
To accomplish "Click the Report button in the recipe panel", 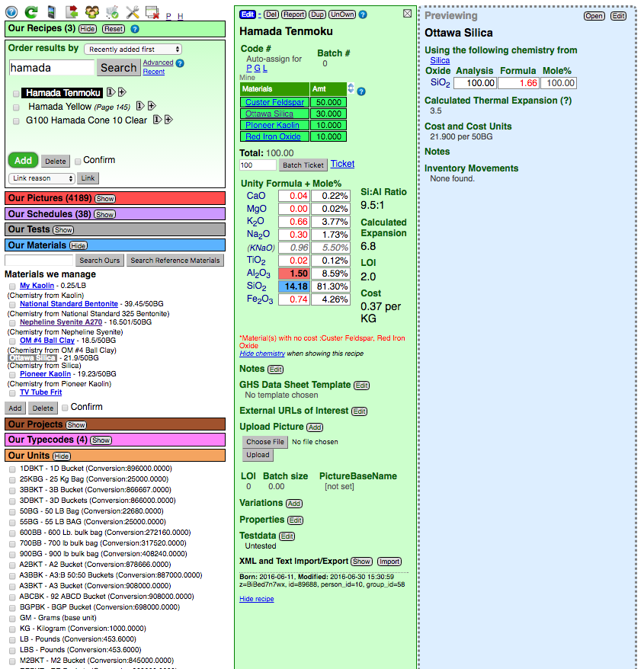I will 294,14.
